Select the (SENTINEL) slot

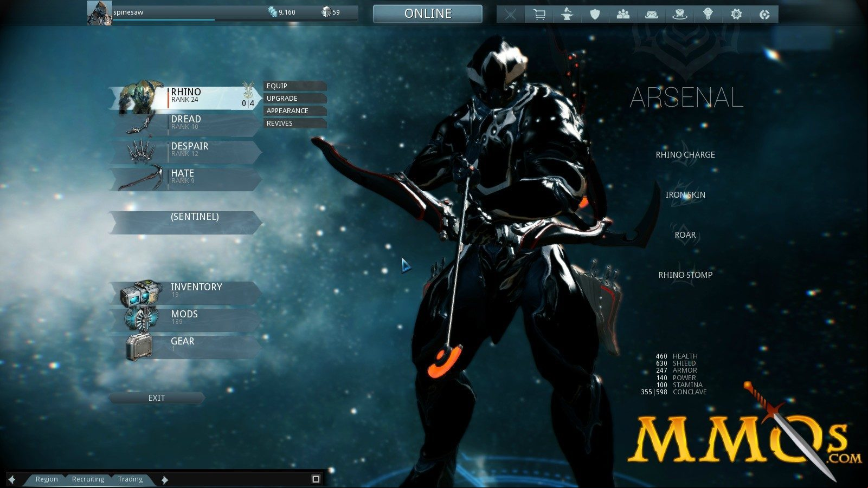pos(185,222)
